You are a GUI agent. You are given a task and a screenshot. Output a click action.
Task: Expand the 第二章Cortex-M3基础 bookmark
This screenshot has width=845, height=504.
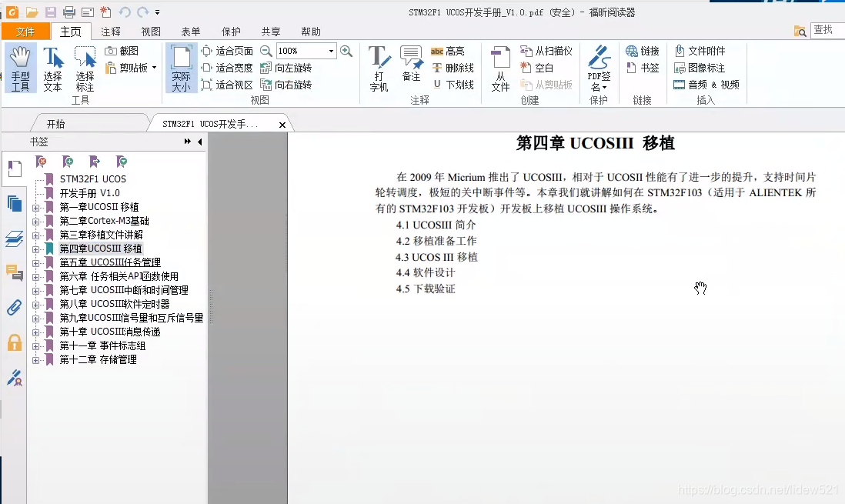(35, 222)
